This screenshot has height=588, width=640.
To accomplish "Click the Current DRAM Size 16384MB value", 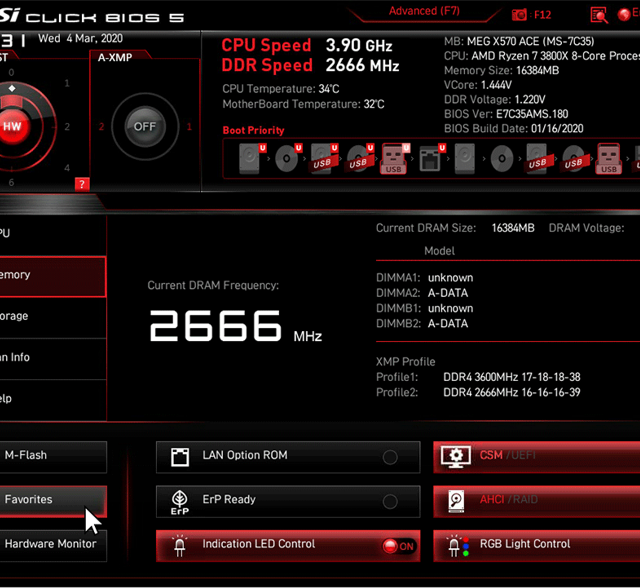I will tap(513, 228).
